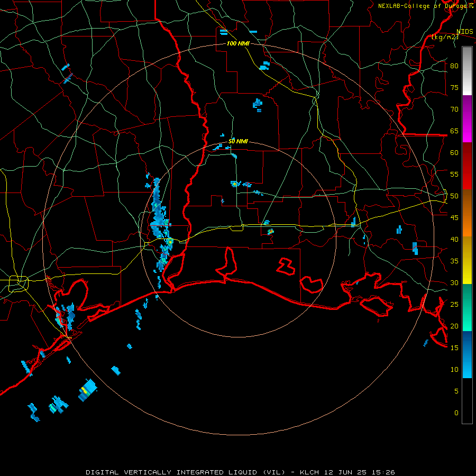Click the 40 value on the scale
476x476 pixels.
(454, 240)
